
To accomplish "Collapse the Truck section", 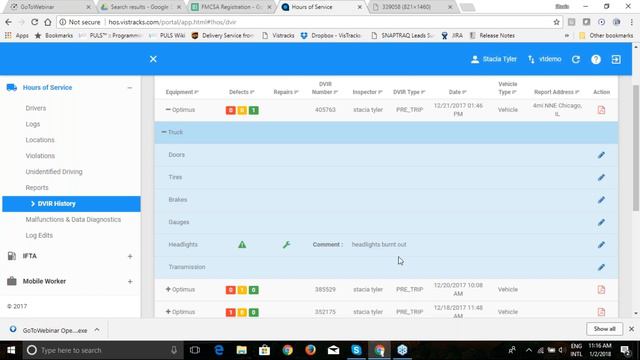I will [164, 132].
